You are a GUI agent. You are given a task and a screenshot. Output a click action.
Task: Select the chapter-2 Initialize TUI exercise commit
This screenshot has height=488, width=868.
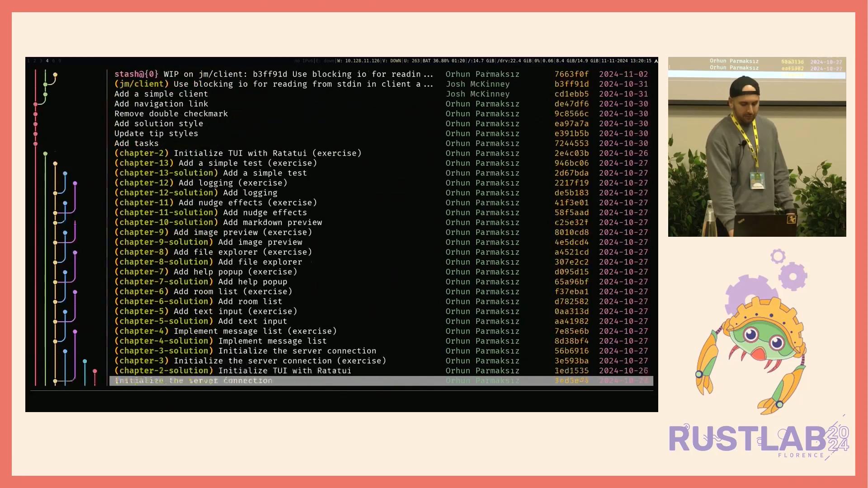pos(381,153)
